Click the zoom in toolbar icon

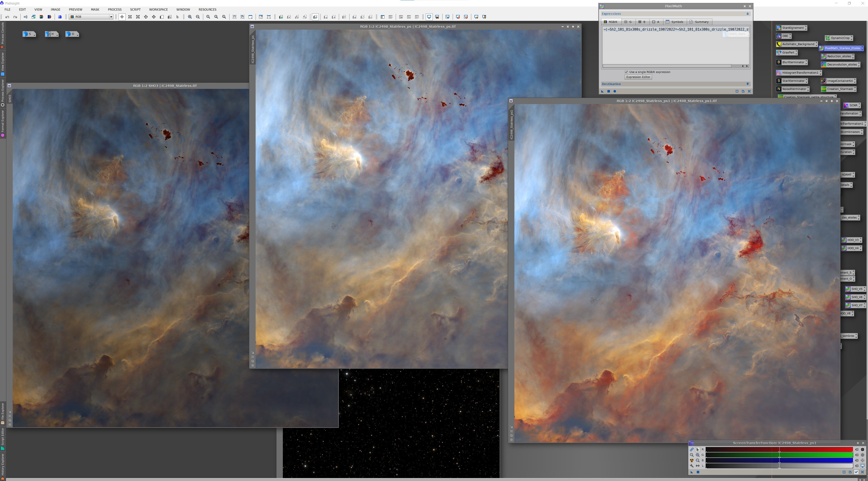click(190, 17)
